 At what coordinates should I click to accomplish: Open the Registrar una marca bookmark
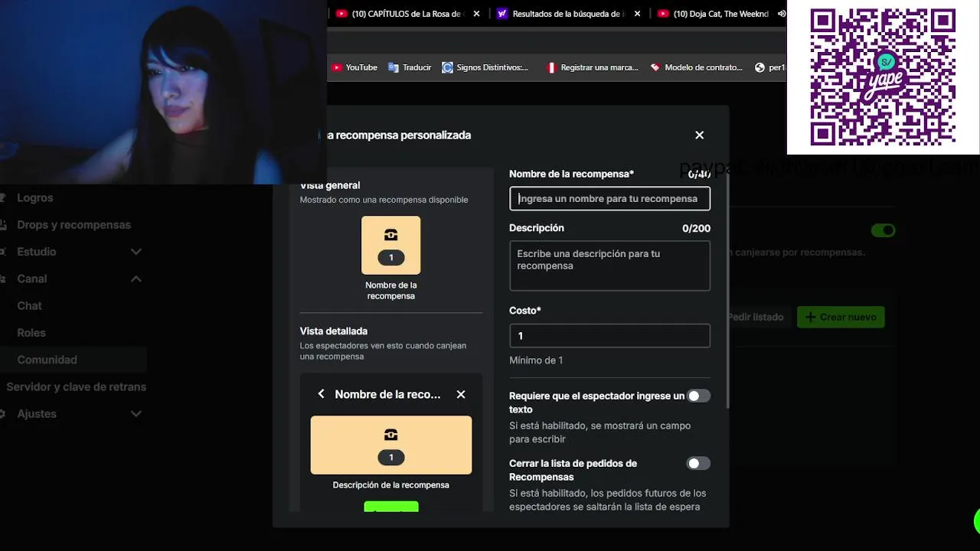[x=592, y=67]
